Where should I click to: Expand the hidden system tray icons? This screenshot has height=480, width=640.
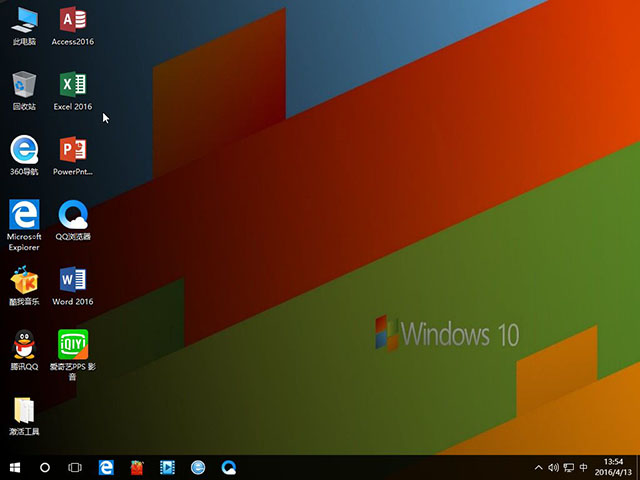tap(539, 467)
